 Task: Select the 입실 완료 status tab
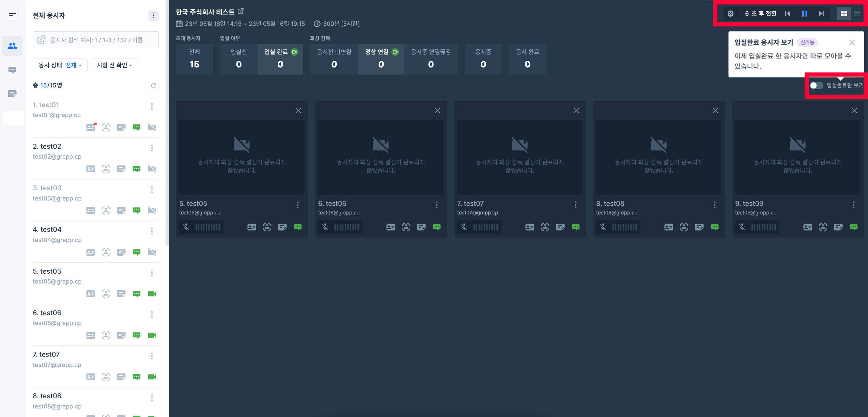(x=280, y=59)
